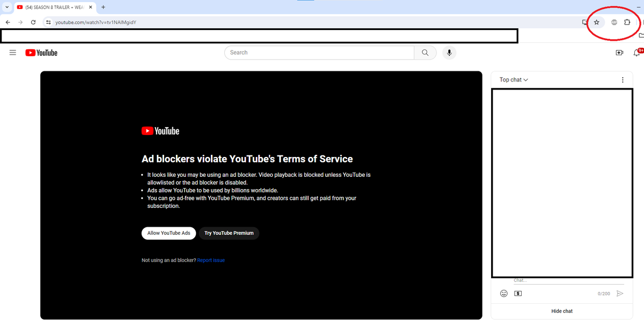This screenshot has height=321, width=644.
Task: Open the Report issue link
Action: tap(211, 260)
